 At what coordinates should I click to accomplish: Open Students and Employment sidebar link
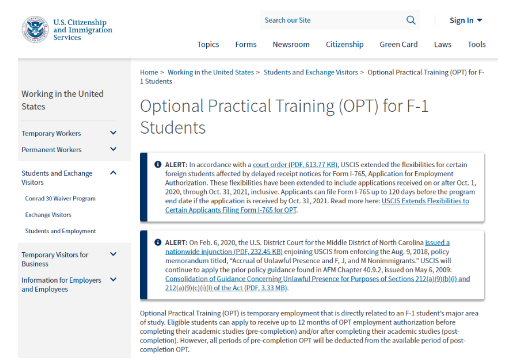coord(60,231)
